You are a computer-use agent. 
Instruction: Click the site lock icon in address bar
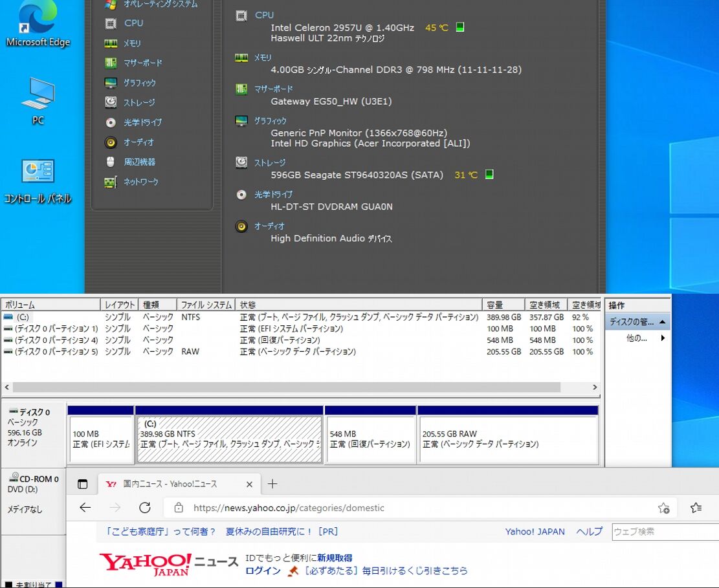click(x=179, y=508)
